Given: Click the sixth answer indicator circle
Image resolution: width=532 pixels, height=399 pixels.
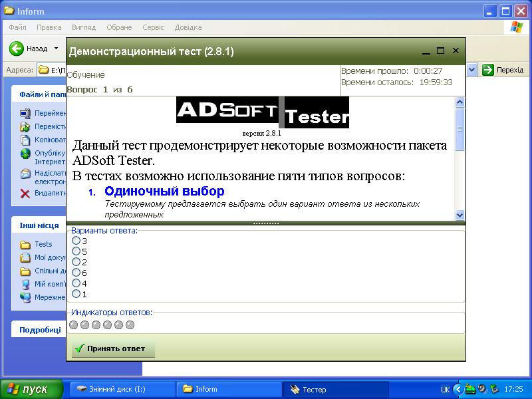Looking at the screenshot, I should (x=130, y=325).
